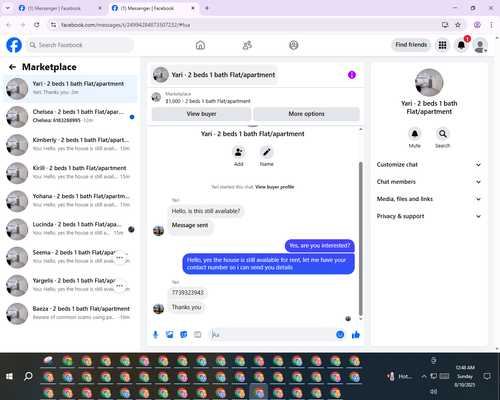Click the message input field
500x400 pixels.
point(278,335)
